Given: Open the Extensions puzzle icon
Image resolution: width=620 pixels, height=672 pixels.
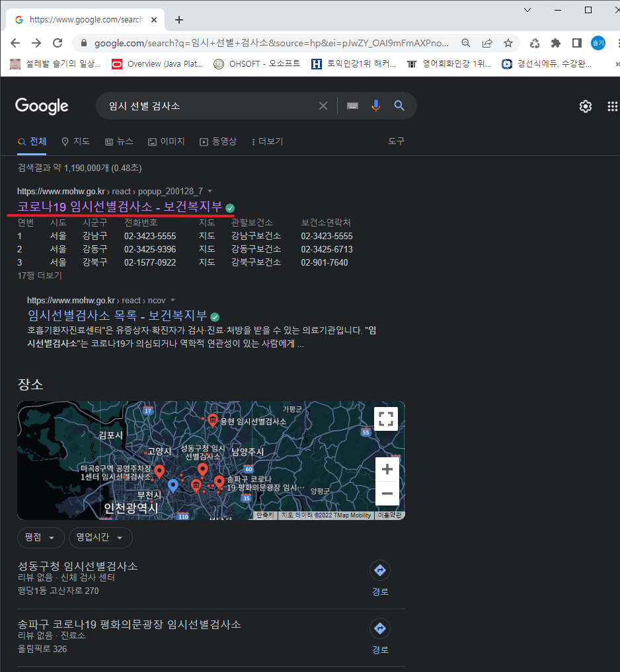Looking at the screenshot, I should click(x=556, y=43).
